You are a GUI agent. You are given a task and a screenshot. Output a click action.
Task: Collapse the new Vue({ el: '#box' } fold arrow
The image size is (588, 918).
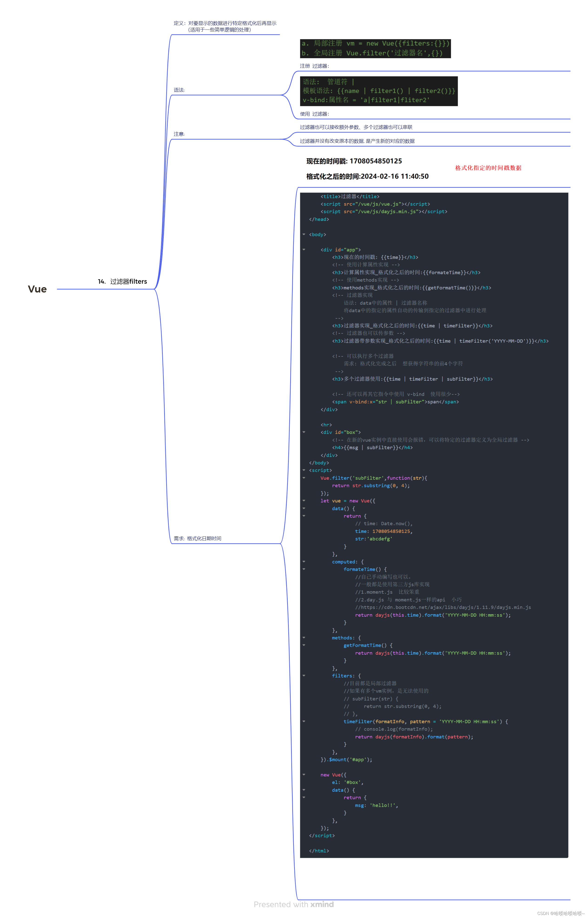point(304,775)
